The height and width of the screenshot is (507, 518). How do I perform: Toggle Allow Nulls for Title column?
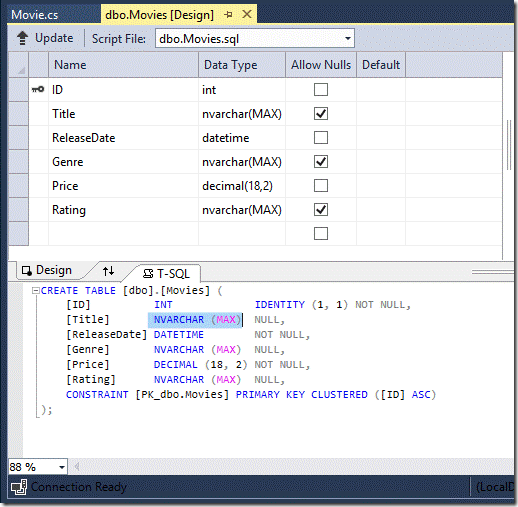point(321,114)
